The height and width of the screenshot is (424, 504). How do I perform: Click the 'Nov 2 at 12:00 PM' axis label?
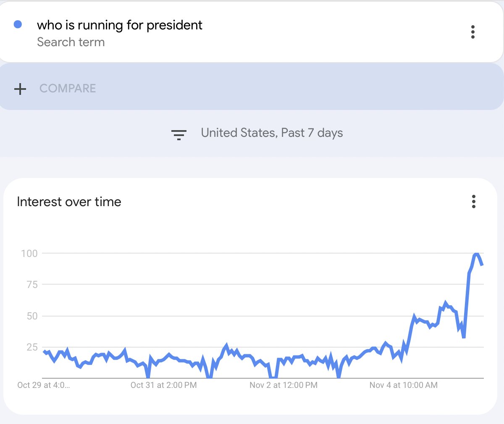pyautogui.click(x=283, y=385)
